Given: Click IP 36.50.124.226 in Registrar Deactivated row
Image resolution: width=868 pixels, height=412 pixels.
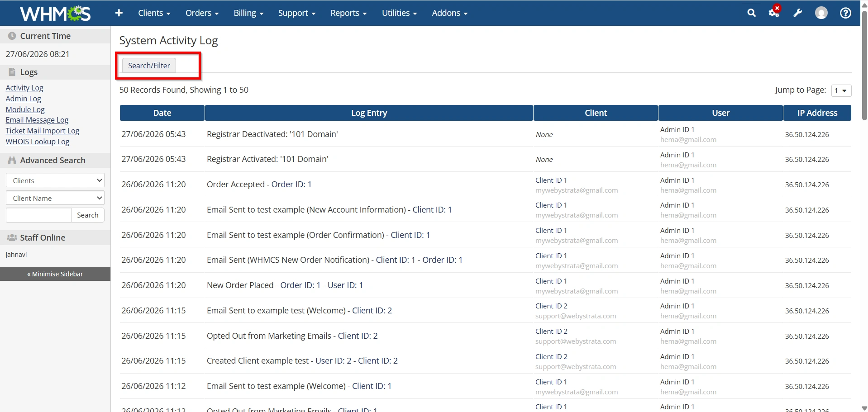Looking at the screenshot, I should [807, 135].
